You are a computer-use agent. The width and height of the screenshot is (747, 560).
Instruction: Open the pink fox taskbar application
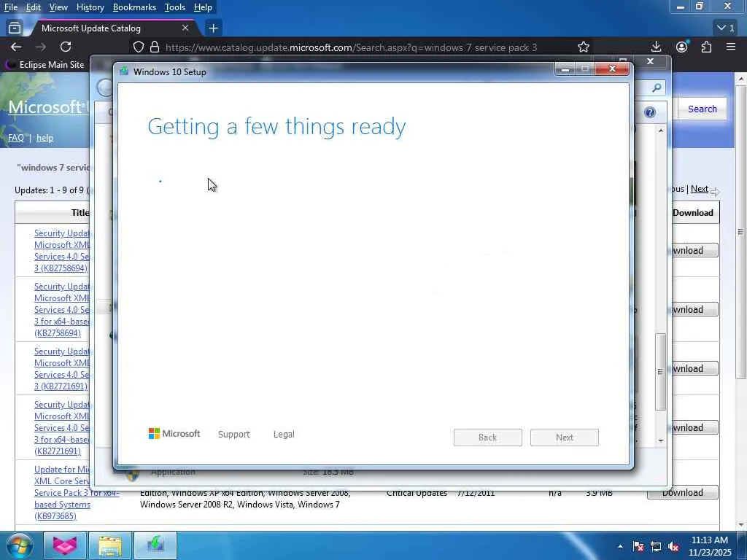[x=64, y=545]
